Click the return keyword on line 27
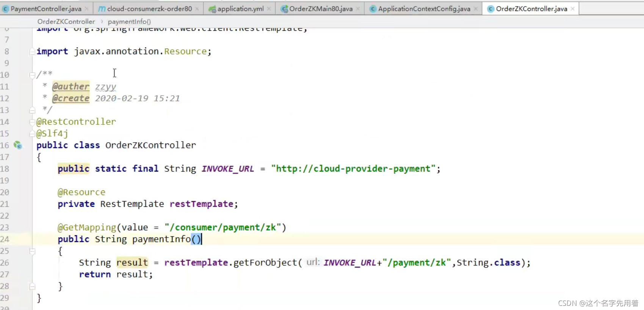Viewport: 644px width, 310px height. pos(95,274)
